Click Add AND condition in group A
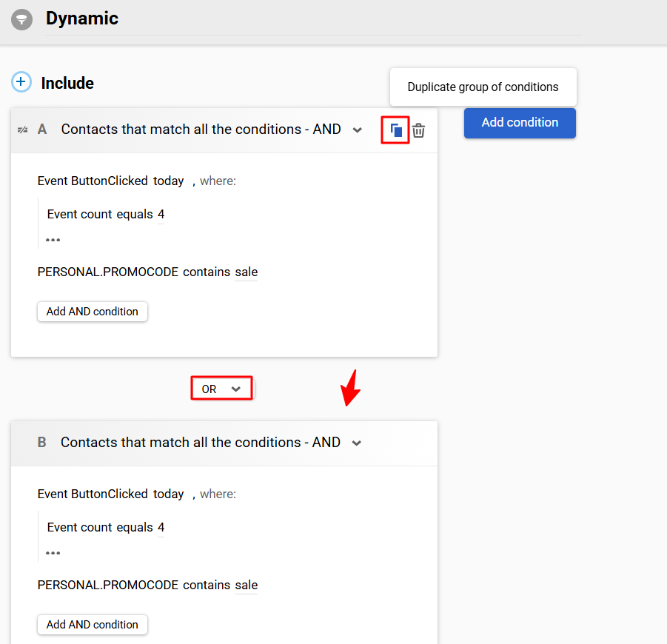 (93, 312)
